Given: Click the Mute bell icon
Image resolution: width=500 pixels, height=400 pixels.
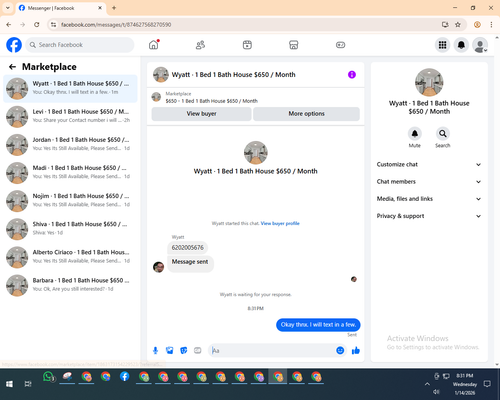Looking at the screenshot, I should 415,134.
